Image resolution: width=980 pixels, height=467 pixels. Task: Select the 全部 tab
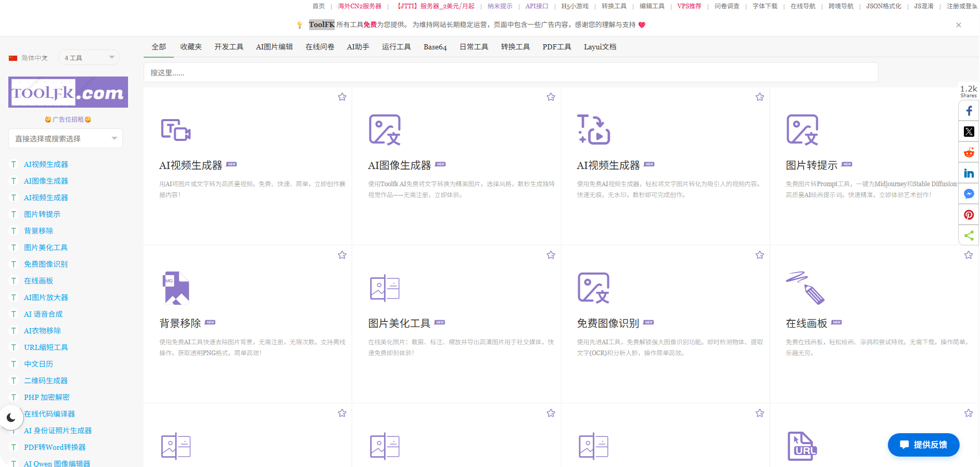159,47
